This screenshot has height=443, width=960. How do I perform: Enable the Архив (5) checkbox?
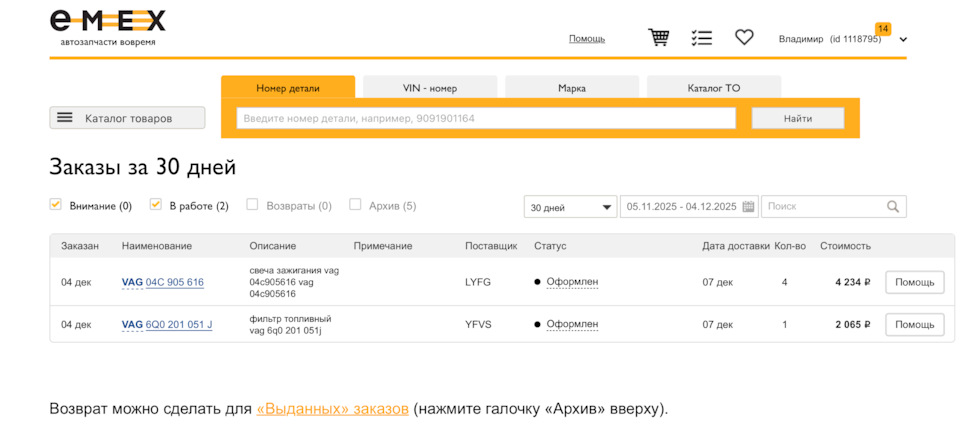(355, 205)
